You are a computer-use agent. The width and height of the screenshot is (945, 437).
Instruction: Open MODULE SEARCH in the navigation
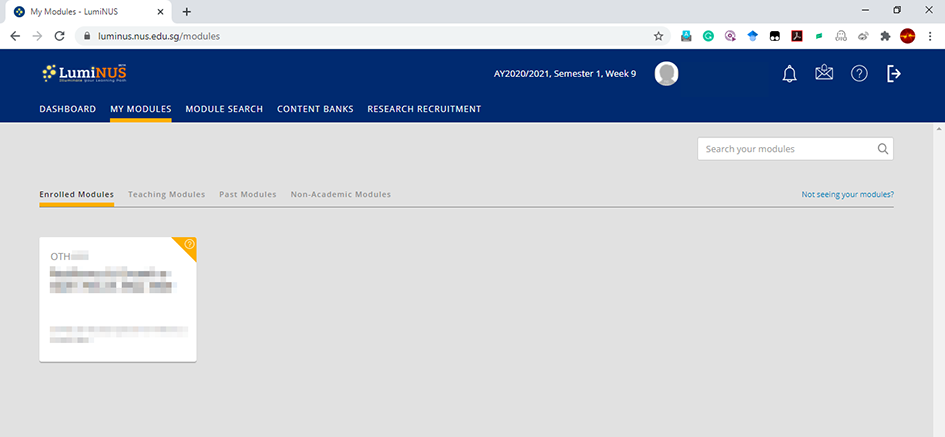(x=224, y=109)
